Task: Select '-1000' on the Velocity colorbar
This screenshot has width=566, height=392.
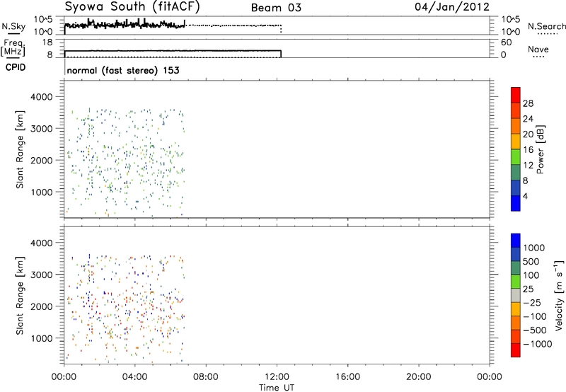Action: tap(538, 344)
